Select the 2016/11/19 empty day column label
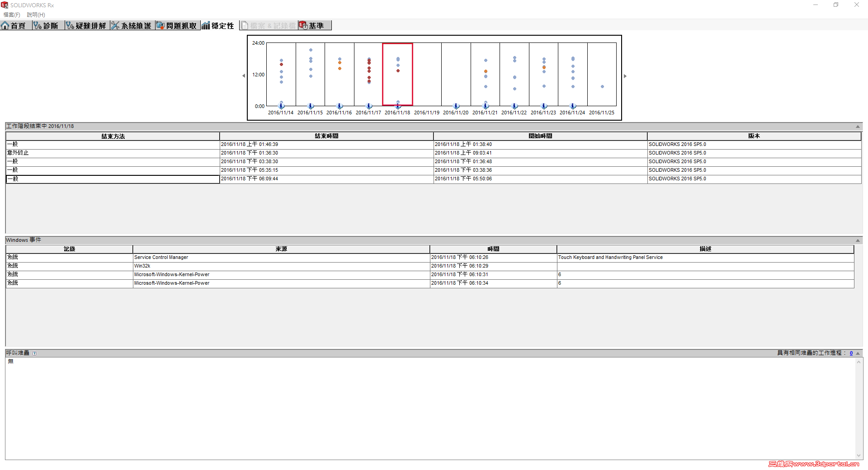 tap(427, 113)
